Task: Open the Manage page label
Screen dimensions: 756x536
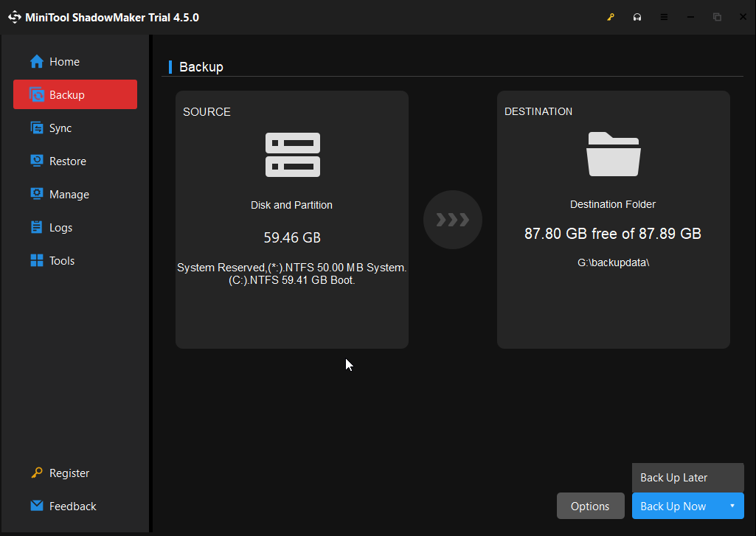Action: (x=69, y=195)
